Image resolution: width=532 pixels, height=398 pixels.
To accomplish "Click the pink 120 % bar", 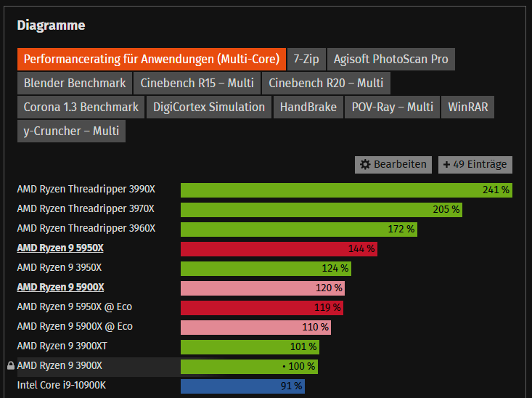I will click(263, 288).
